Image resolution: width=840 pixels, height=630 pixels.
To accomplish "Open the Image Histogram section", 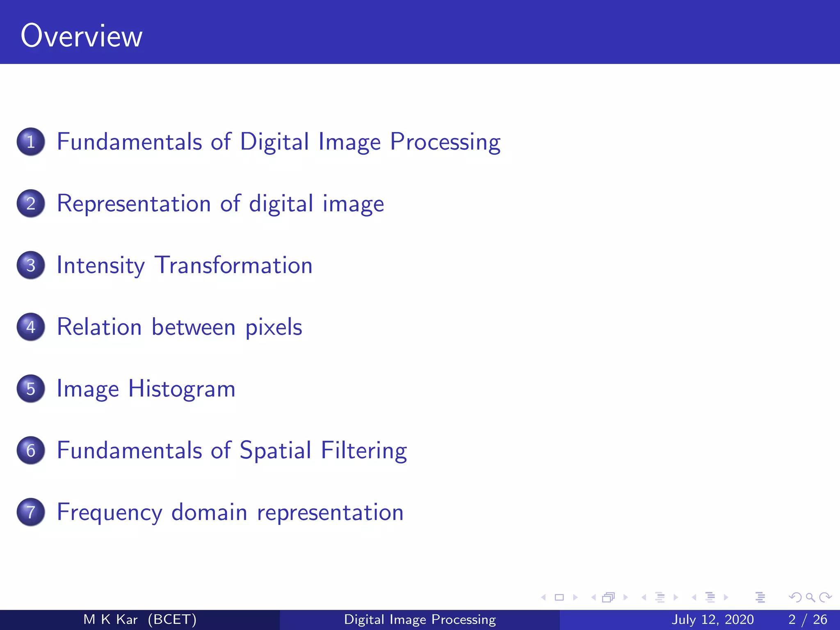I will [x=146, y=389].
